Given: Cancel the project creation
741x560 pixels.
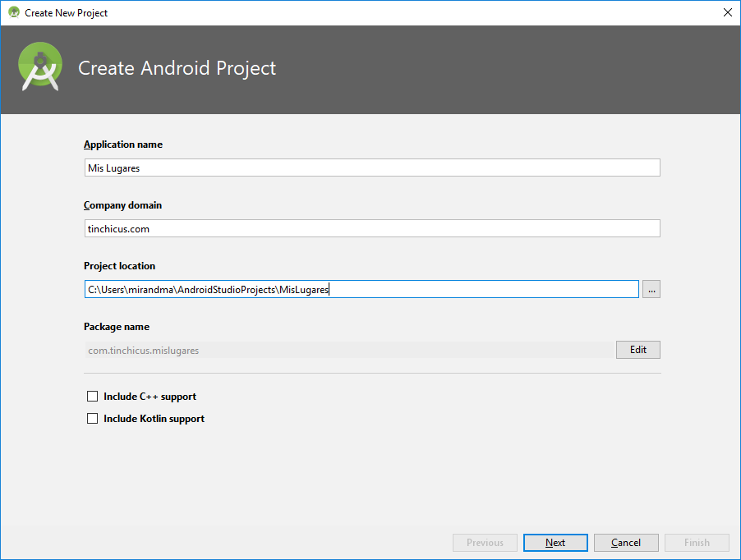Looking at the screenshot, I should [x=626, y=542].
